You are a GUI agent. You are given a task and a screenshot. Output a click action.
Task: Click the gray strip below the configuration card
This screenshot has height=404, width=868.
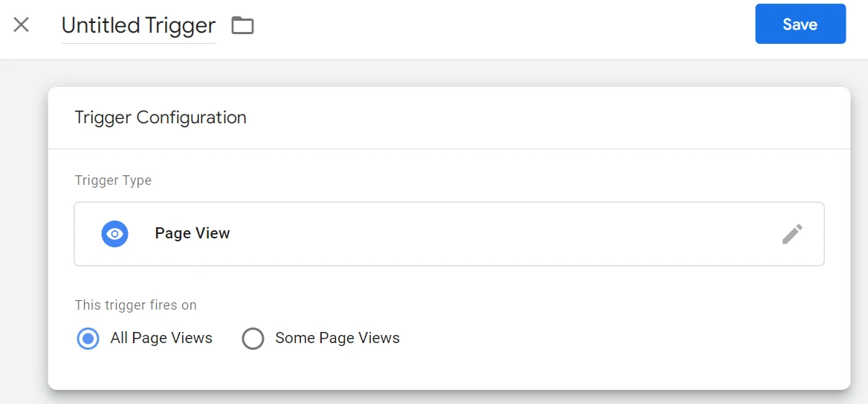pyautogui.click(x=446, y=398)
